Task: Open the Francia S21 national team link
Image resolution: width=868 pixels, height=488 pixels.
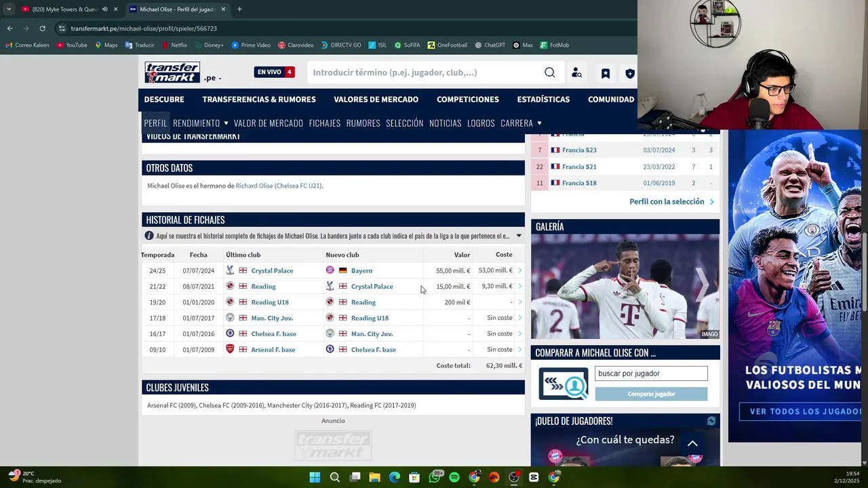Action: (x=579, y=167)
